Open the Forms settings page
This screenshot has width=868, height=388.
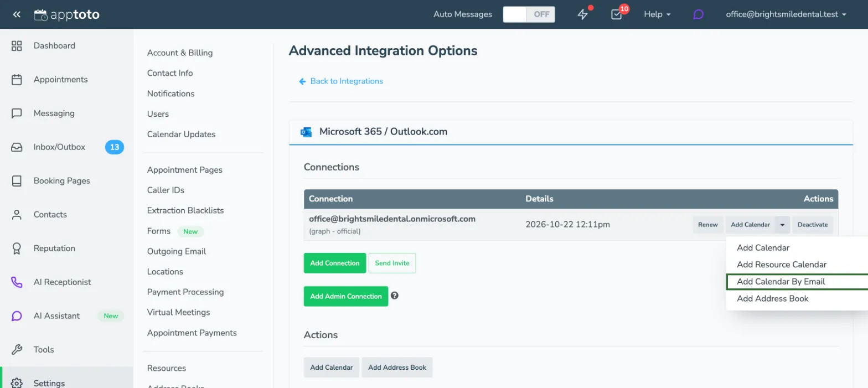[159, 231]
